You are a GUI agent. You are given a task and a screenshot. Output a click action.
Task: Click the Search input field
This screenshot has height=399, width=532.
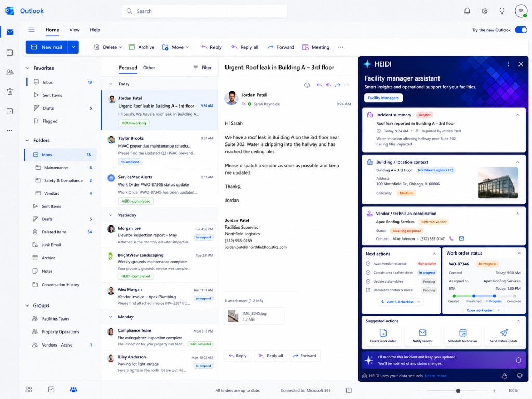(x=205, y=11)
